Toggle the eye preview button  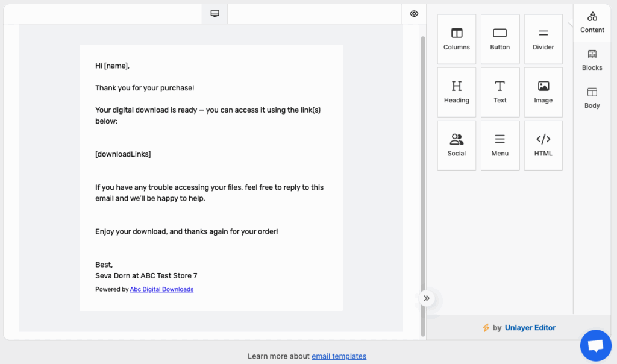pyautogui.click(x=413, y=14)
